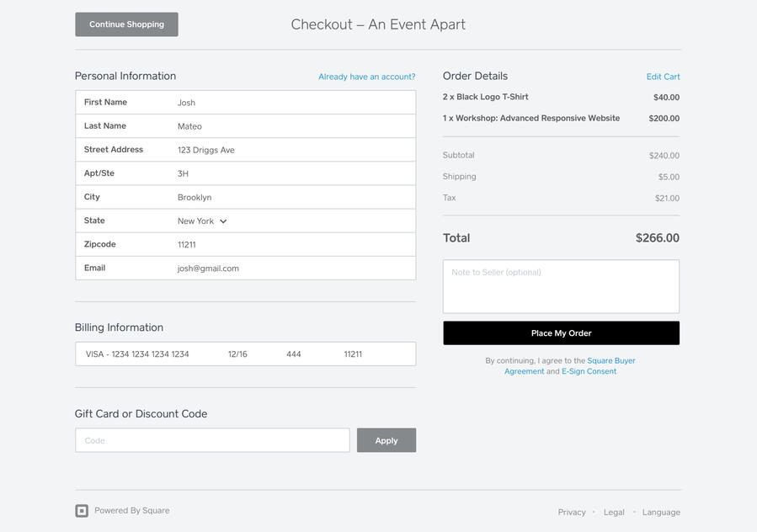This screenshot has height=532, width=757.
Task: Open the E-Sign Consent link
Action: (589, 371)
